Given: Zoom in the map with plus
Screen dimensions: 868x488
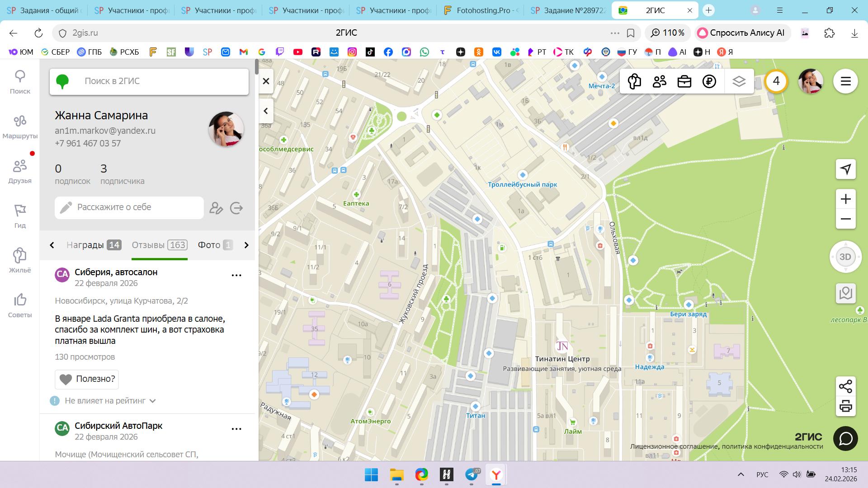Looking at the screenshot, I should pyautogui.click(x=845, y=199).
